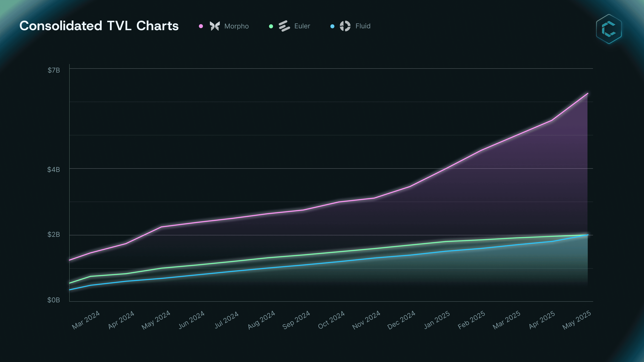Click the Sep 2024 x-axis label

pos(296,320)
